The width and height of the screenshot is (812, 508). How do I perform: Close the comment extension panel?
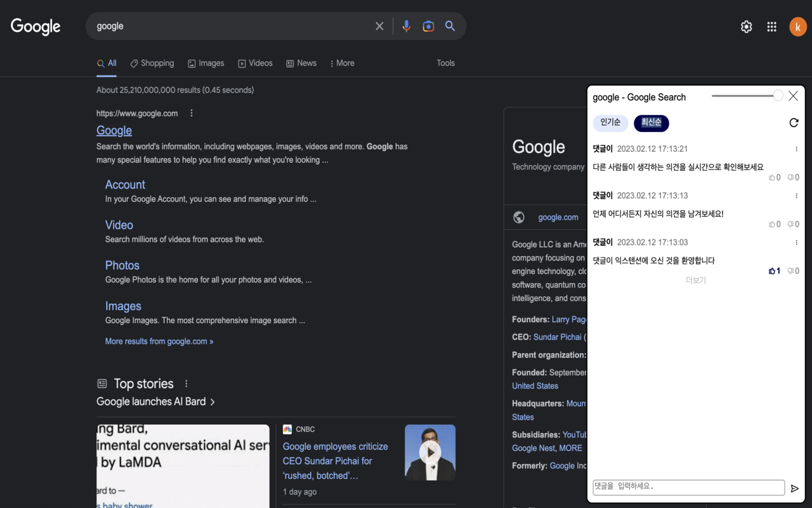click(793, 96)
